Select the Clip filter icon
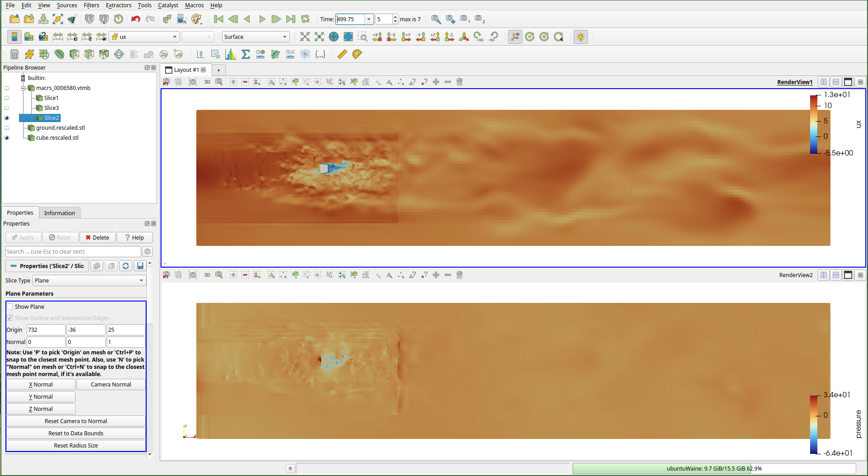Image resolution: width=868 pixels, height=476 pixels. click(x=44, y=54)
